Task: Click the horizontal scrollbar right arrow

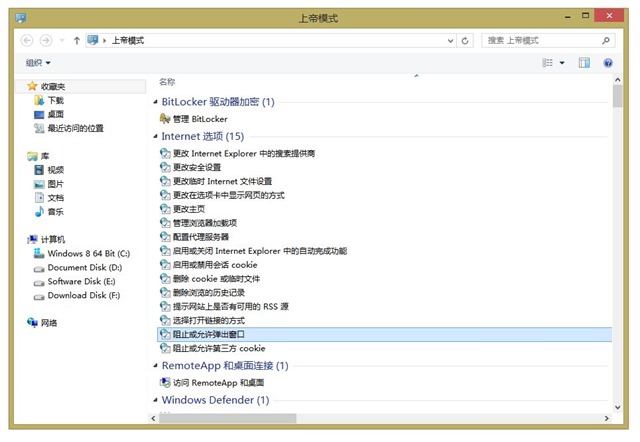Action: point(607,418)
